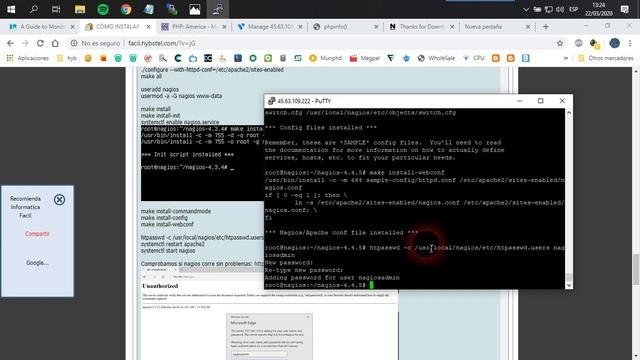Viewport: 640px width, 360px height.
Task: Click the 'Compartir' link in the side panel
Action: pyautogui.click(x=37, y=234)
